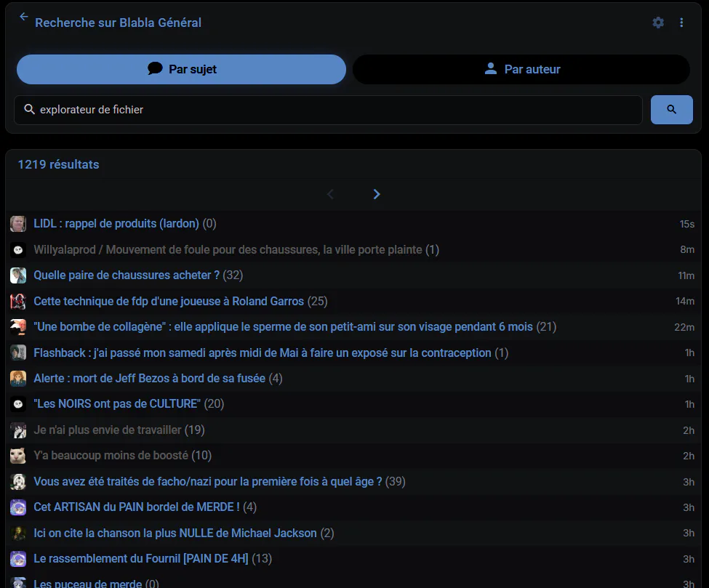Image resolution: width=709 pixels, height=588 pixels.
Task: Open topic Y'a beaucoup moins de boosté
Action: (111, 456)
